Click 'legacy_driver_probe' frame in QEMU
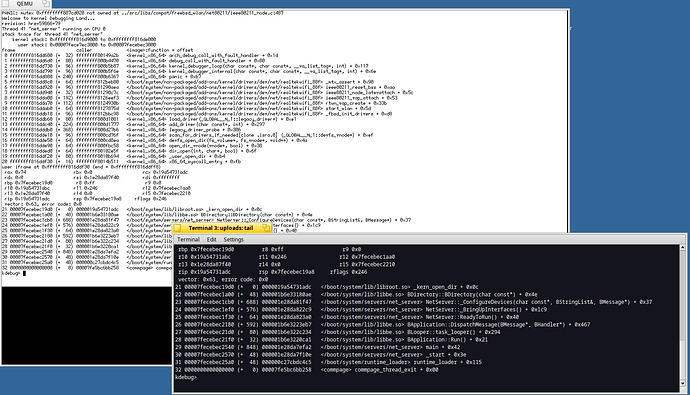Image resolution: width=690 pixels, height=395 pixels. point(121,129)
